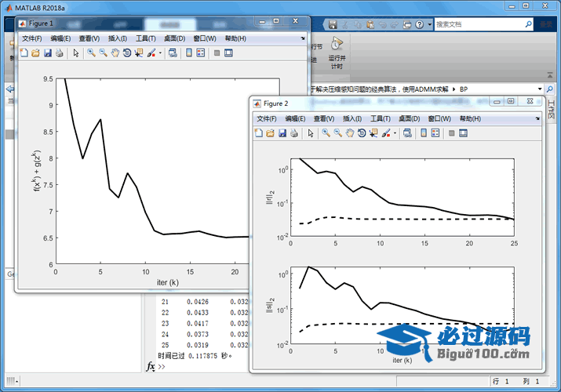Open 插入(I) menu in Figure 2
The image size is (561, 392).
pyautogui.click(x=352, y=118)
